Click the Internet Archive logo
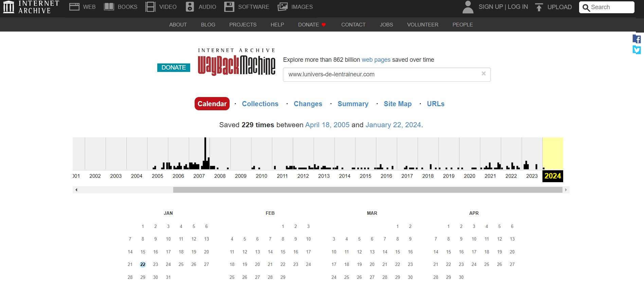This screenshot has height=286, width=644. tap(31, 7)
